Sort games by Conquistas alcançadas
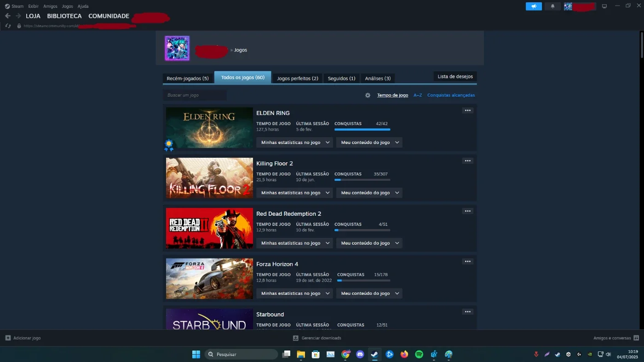This screenshot has height=362, width=644. pos(451,95)
